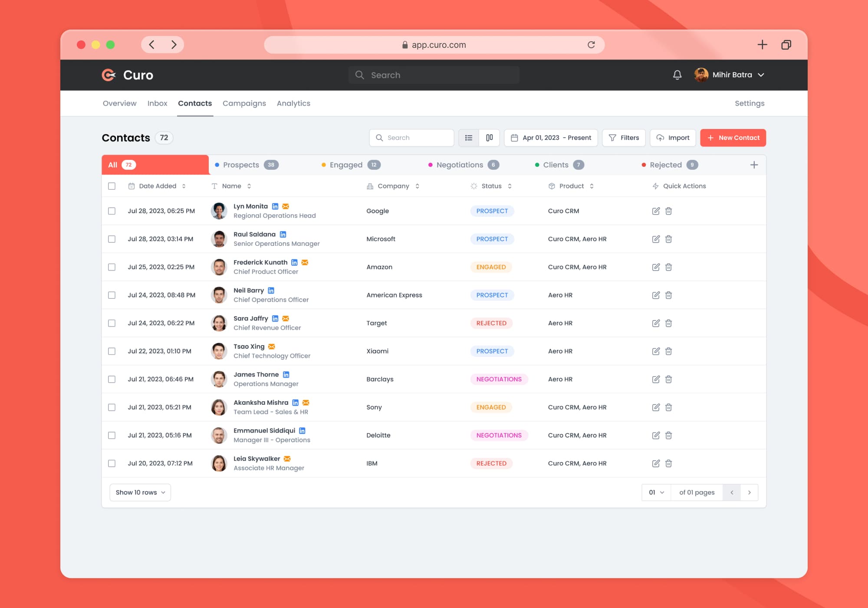Viewport: 868px width, 608px height.
Task: Edit Raul Saldana's contact
Action: click(x=656, y=239)
